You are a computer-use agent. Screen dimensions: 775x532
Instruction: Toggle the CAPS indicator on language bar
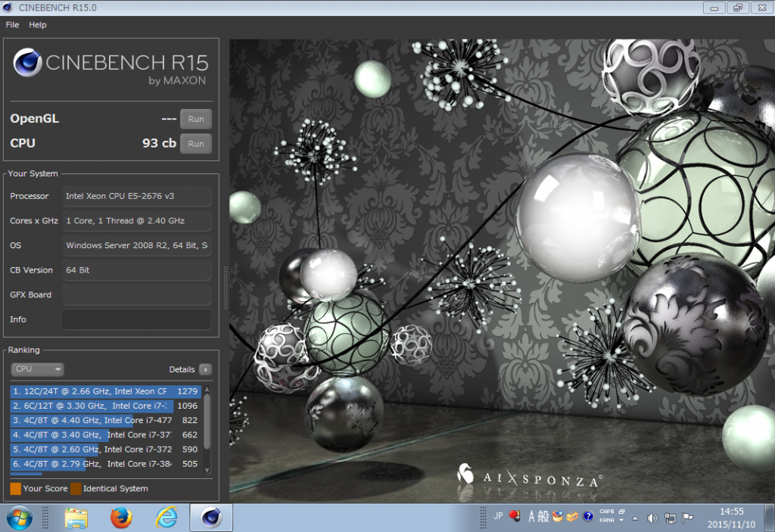click(606, 512)
